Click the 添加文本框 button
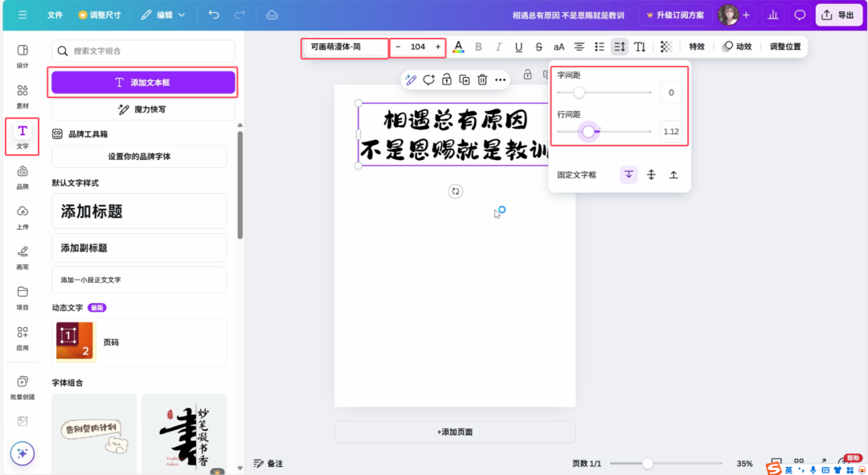Image resolution: width=868 pixels, height=475 pixels. 143,84
